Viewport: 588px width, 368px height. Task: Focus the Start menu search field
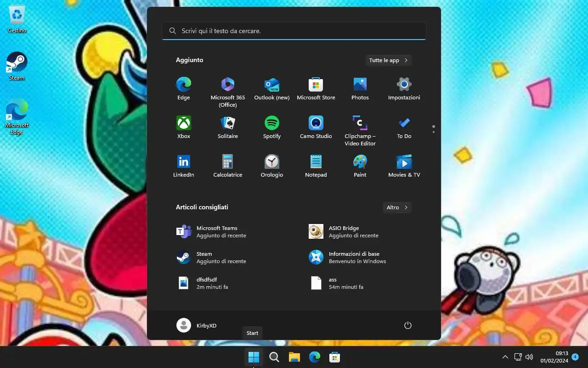pyautogui.click(x=294, y=31)
